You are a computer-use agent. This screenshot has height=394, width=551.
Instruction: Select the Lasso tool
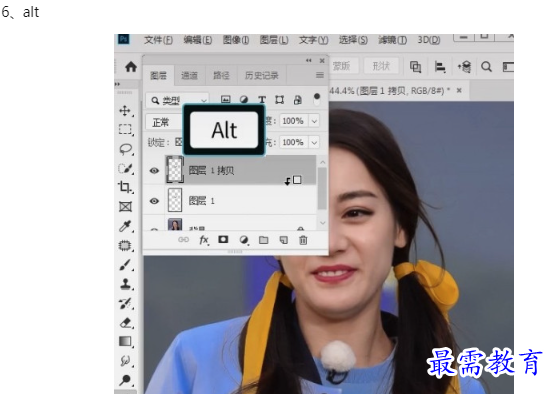click(x=125, y=149)
